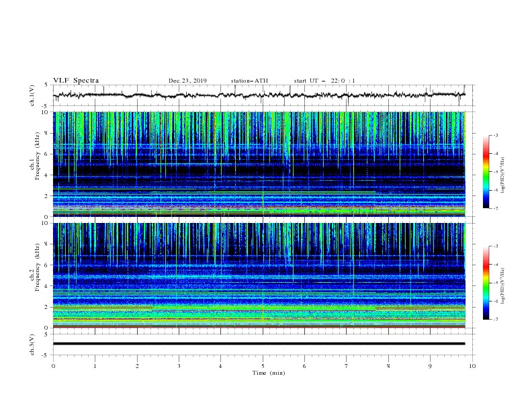Image resolution: width=532 pixels, height=411 pixels.
Task: Click the "8" tick label on the time axis
Action: pos(388,366)
